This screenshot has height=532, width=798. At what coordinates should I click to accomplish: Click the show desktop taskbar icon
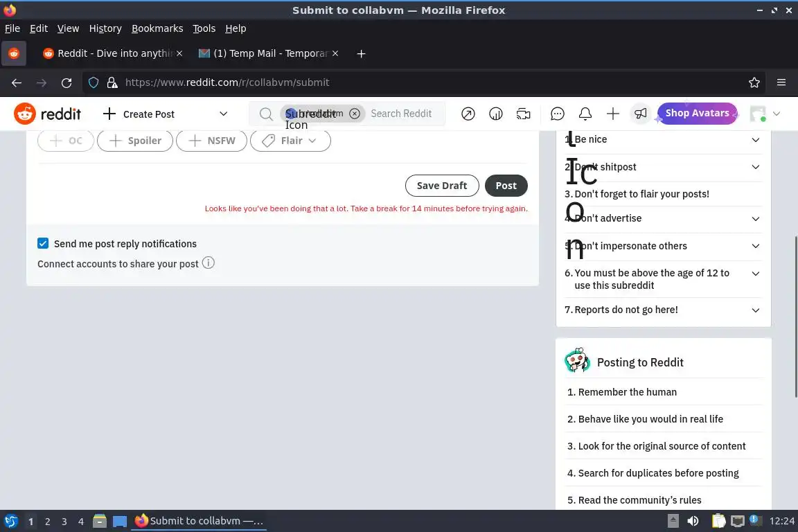[120, 522]
